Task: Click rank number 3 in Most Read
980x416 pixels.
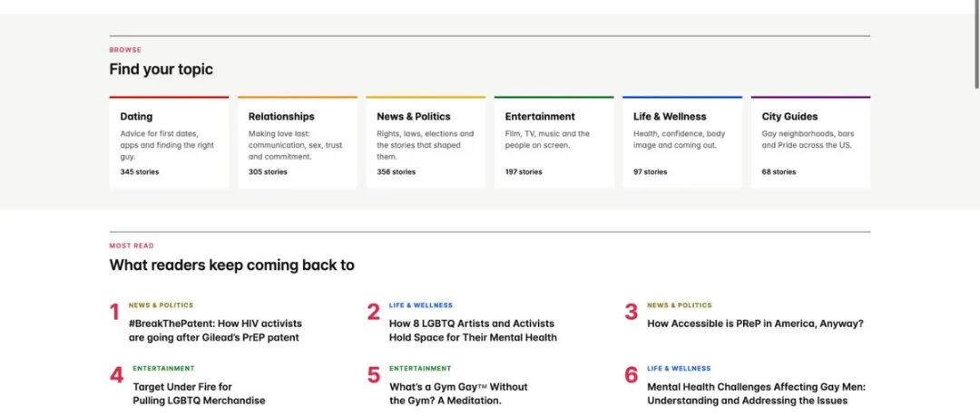Action: pos(632,313)
